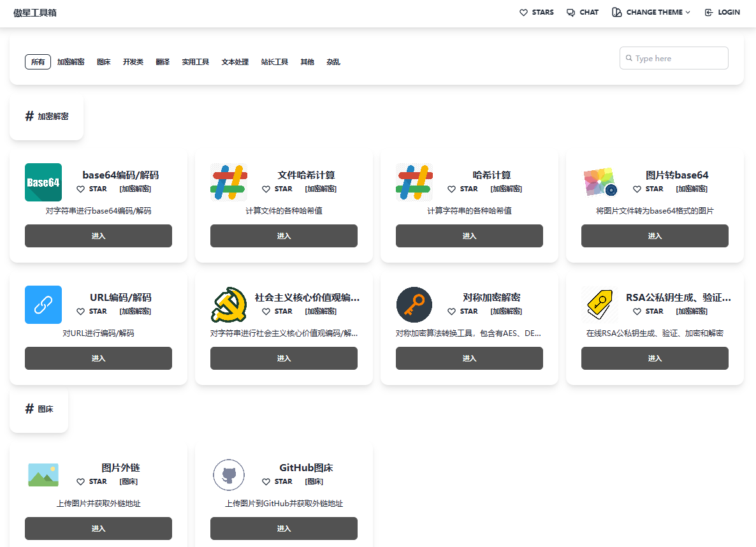Select the GitHub图床 logo icon

229,475
